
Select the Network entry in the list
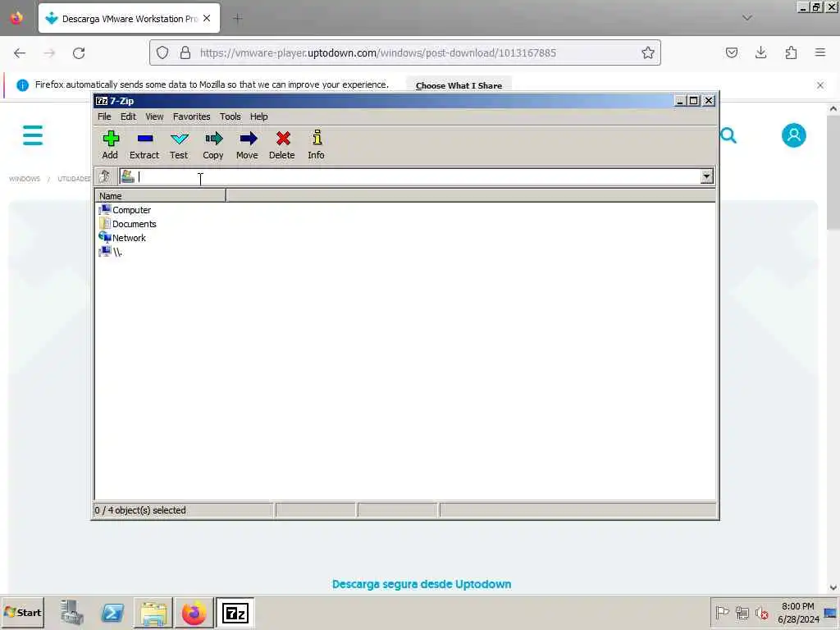pos(123,238)
